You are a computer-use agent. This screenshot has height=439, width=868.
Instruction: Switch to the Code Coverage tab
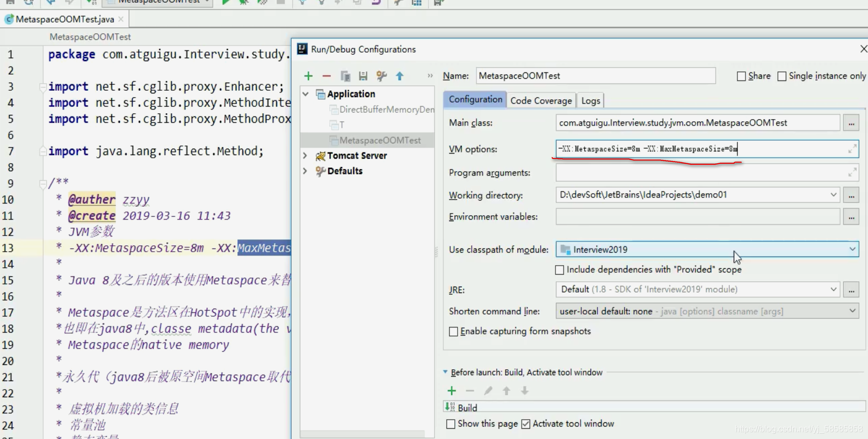[541, 100]
